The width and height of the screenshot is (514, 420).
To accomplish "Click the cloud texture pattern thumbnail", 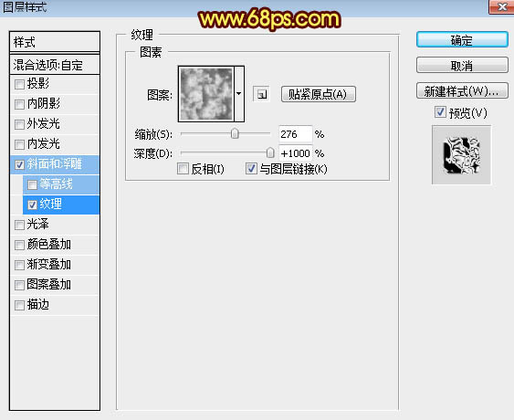I will pyautogui.click(x=206, y=94).
